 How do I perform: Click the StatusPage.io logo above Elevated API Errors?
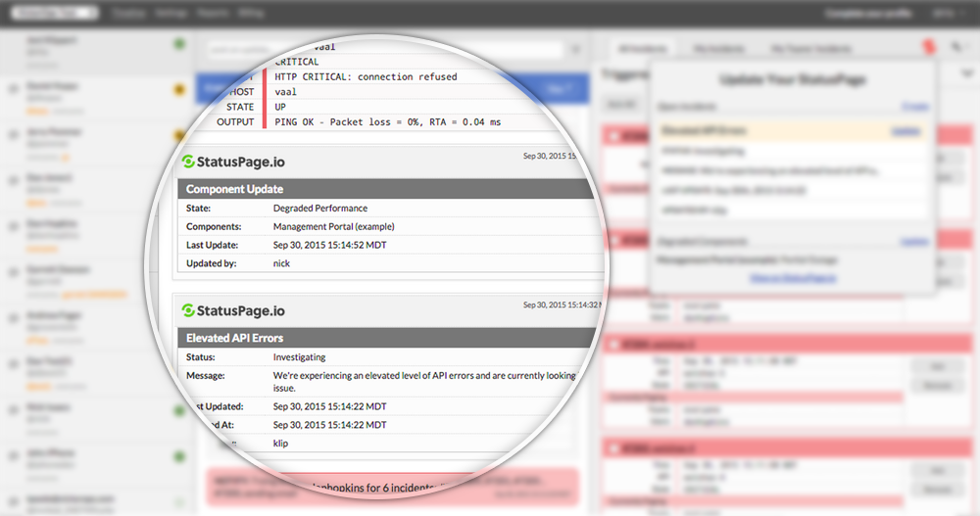pos(233,310)
